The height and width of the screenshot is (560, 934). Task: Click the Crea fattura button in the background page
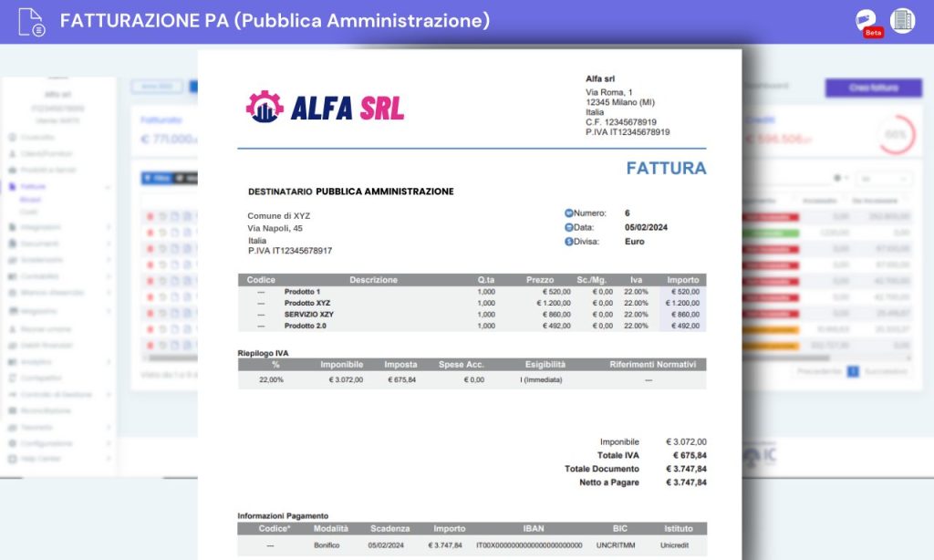873,88
